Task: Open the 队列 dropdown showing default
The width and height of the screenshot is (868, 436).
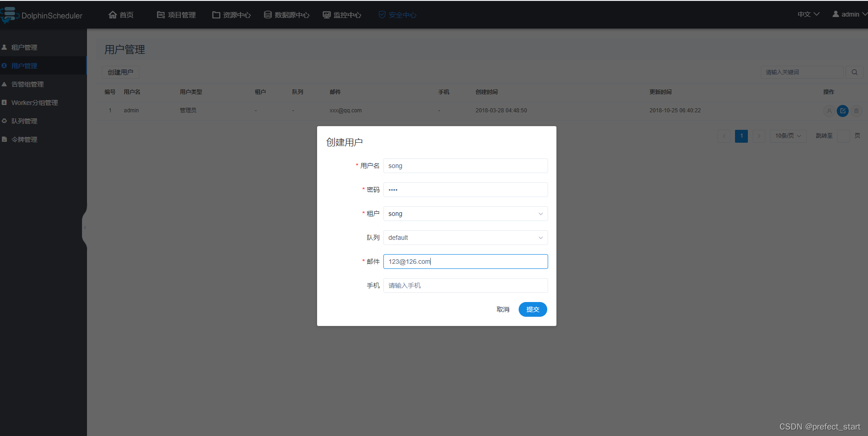Action: (x=466, y=238)
